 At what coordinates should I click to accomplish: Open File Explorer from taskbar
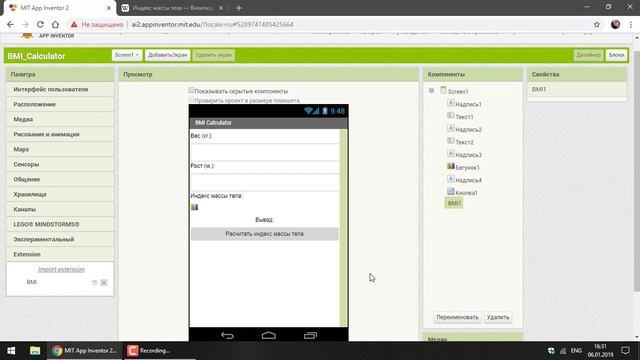35,351
